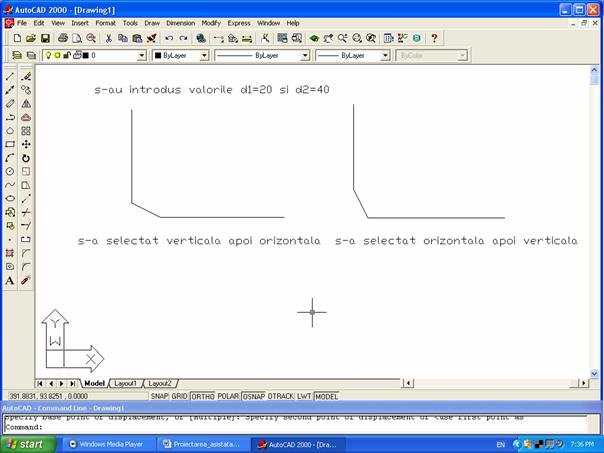
Task: Toggle GRID display in status bar
Action: (x=178, y=396)
